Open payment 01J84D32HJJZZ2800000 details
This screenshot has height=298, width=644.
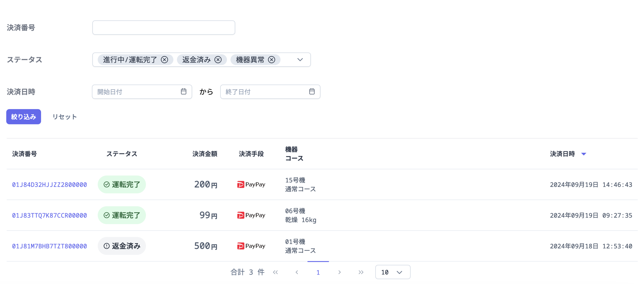(x=49, y=185)
